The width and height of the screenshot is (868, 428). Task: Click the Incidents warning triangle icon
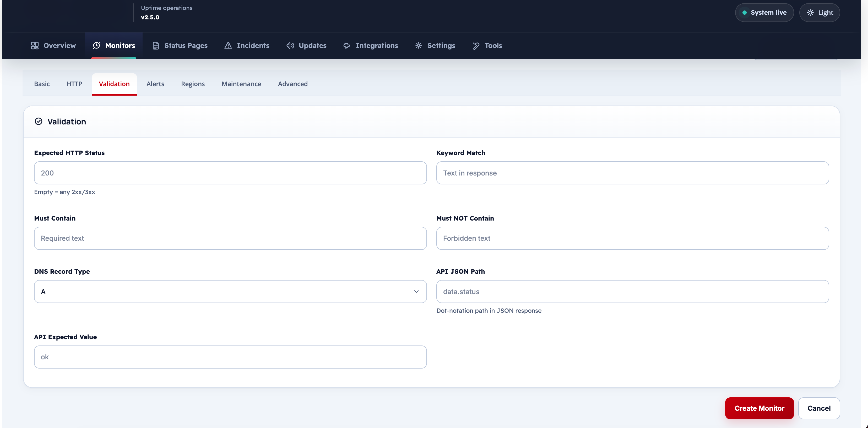(228, 46)
